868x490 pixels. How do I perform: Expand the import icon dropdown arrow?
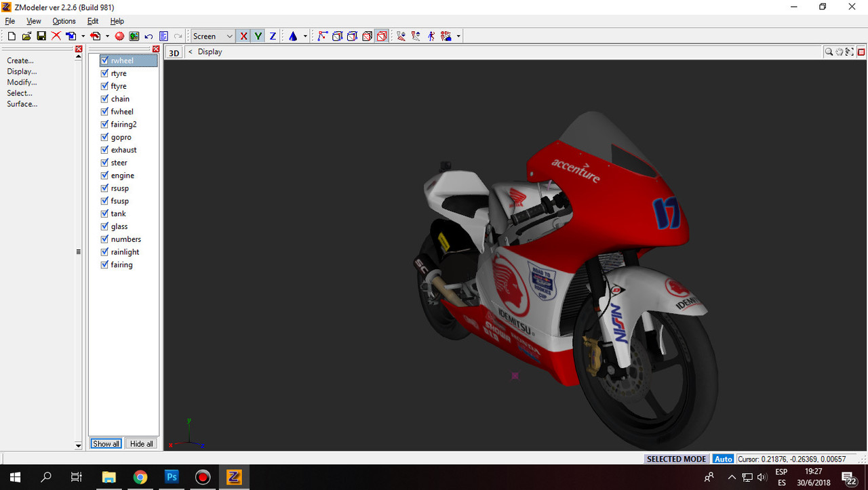click(x=83, y=36)
